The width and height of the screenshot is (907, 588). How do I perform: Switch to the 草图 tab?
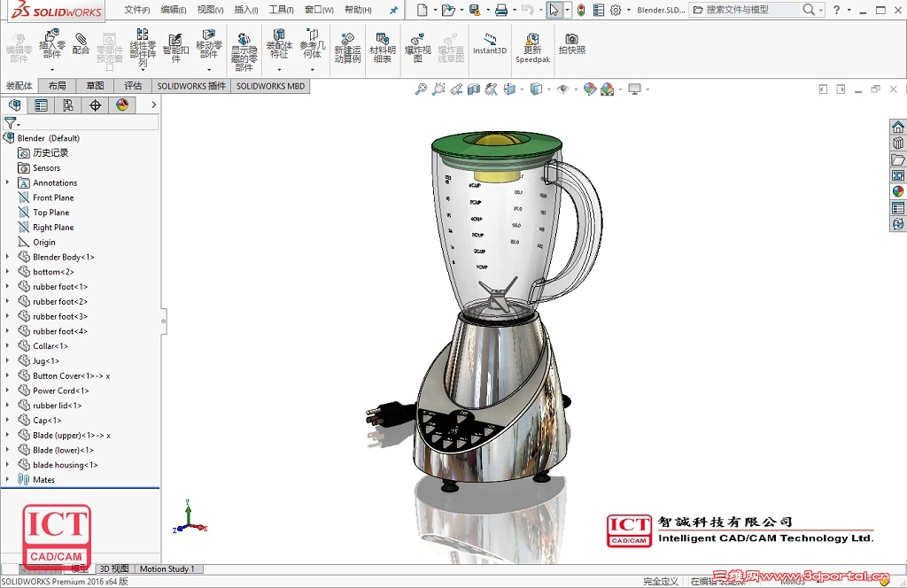[x=95, y=86]
